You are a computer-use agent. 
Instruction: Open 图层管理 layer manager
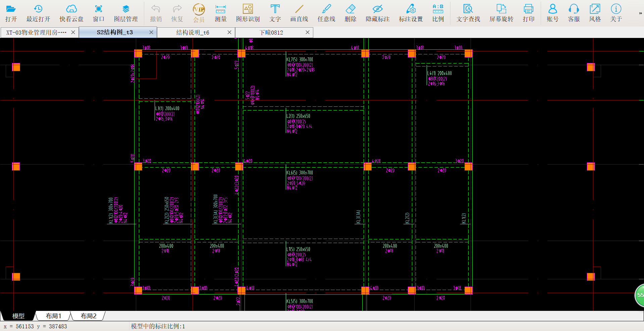coord(126,13)
